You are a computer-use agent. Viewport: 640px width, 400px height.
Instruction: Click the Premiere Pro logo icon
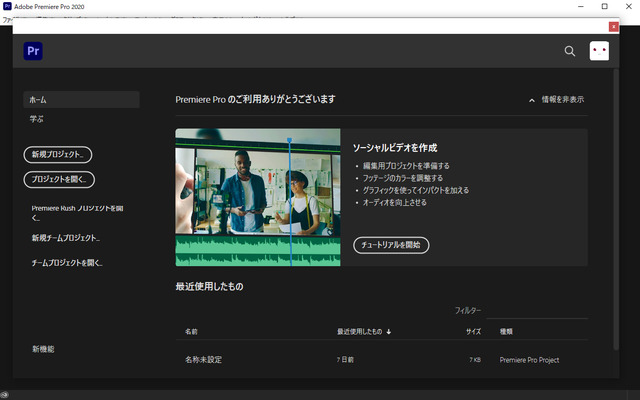pos(33,51)
